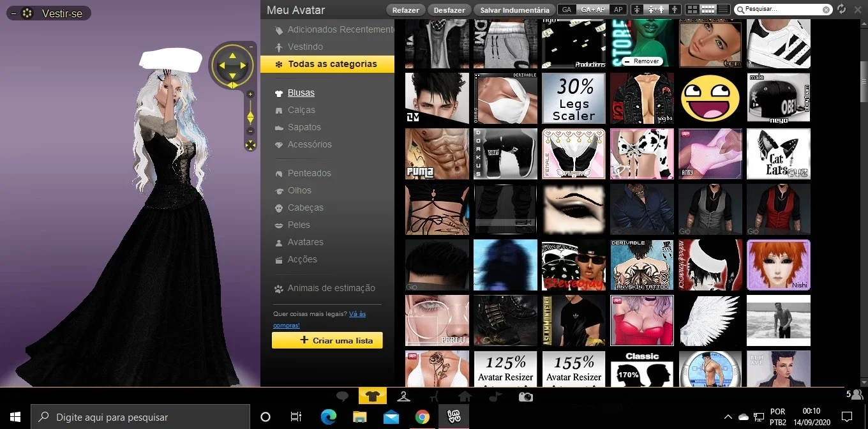
Task: Select the GA rating filter
Action: tap(566, 10)
